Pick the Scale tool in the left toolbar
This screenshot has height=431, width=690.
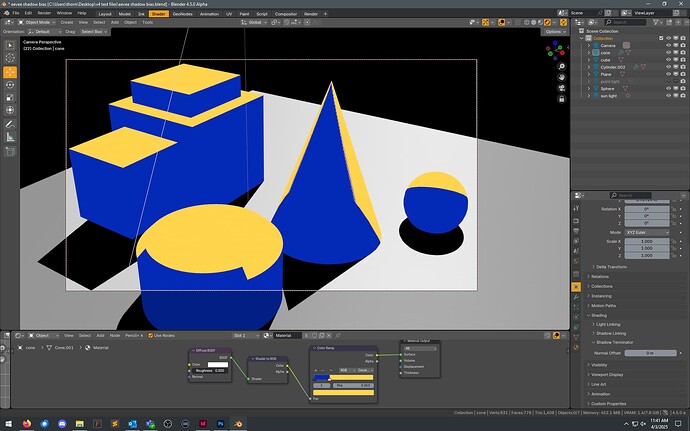tap(10, 97)
